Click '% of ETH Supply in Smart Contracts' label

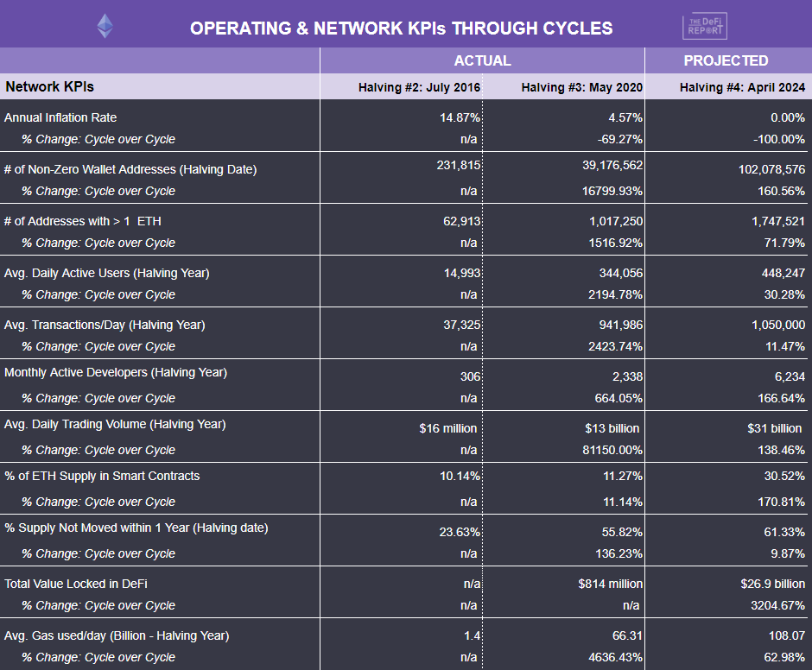click(102, 476)
